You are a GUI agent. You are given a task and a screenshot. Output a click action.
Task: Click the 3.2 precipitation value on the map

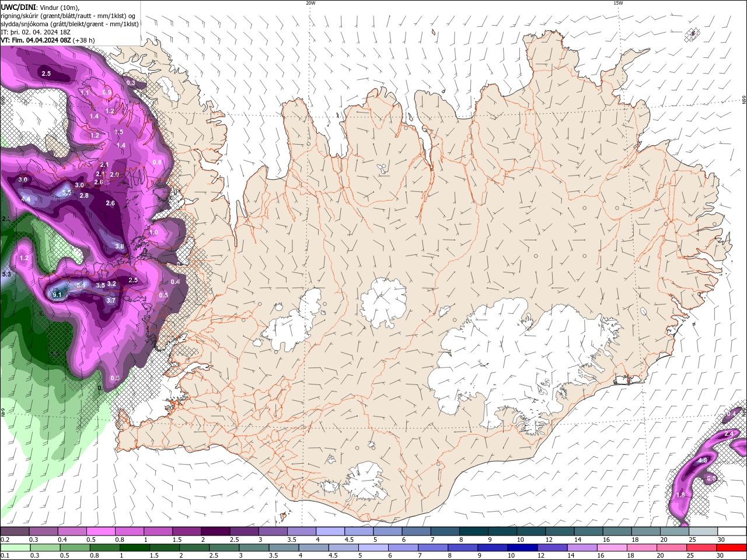[111, 283]
